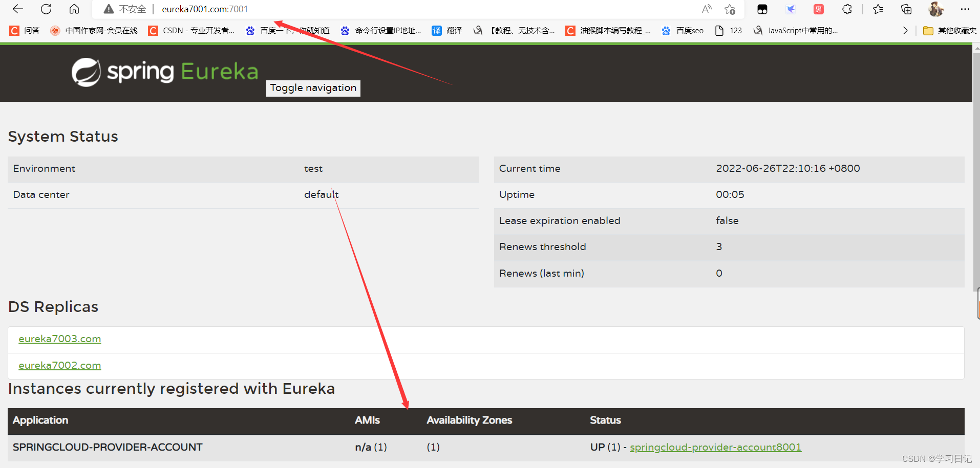Activate the read aloud icon

[x=707, y=9]
